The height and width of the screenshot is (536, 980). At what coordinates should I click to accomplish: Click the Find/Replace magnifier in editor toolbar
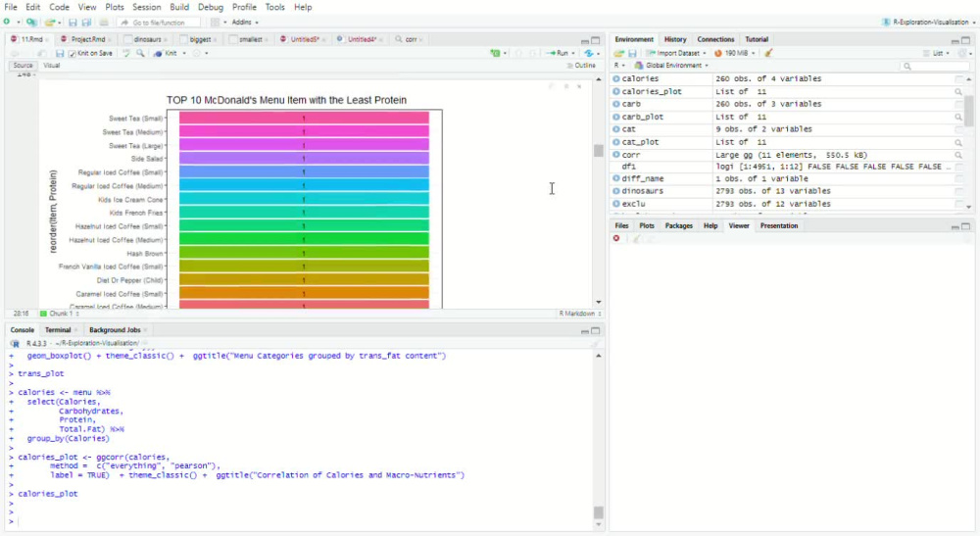click(x=140, y=54)
